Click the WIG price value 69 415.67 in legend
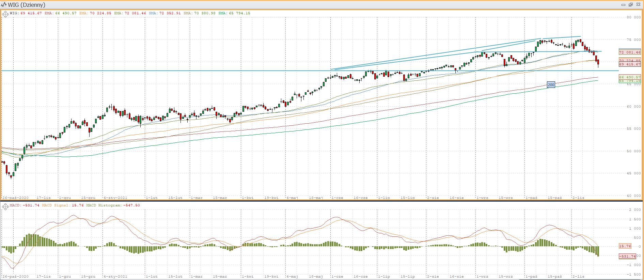 click(31, 13)
